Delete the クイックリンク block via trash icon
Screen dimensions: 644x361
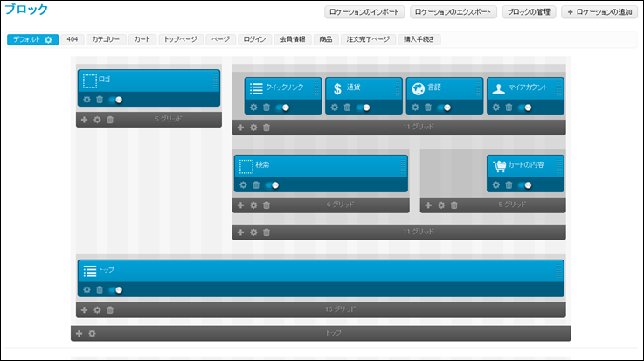[267, 108]
